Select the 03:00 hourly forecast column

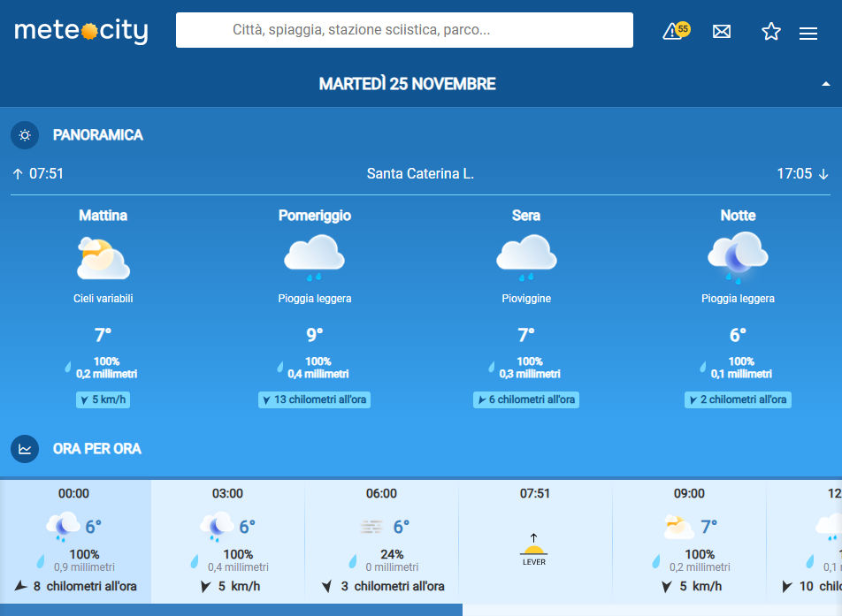pos(227,541)
